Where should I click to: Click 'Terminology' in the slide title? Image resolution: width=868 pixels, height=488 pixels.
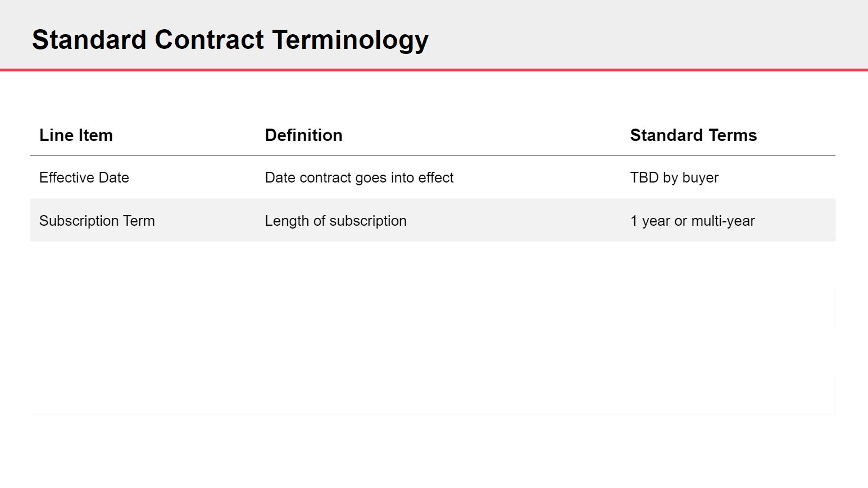pos(350,40)
